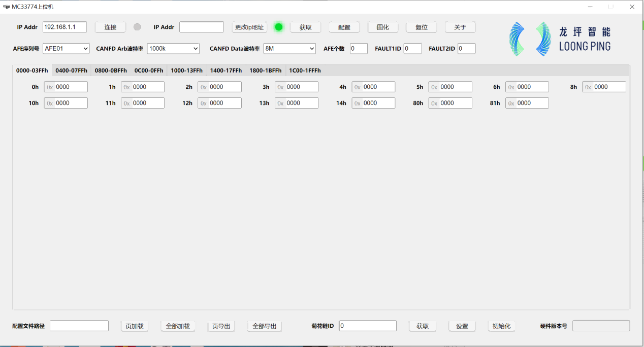Open the 1000-13FFh register tab

click(x=186, y=71)
